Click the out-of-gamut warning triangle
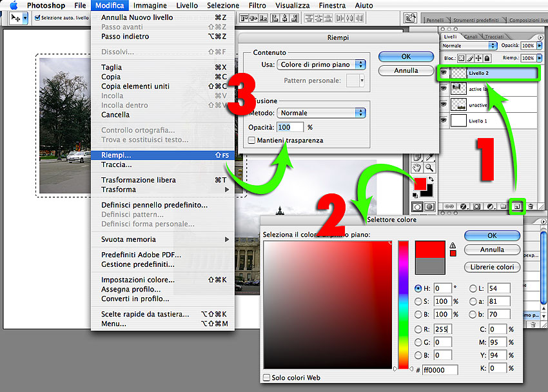The image size is (548, 392). pos(453,245)
